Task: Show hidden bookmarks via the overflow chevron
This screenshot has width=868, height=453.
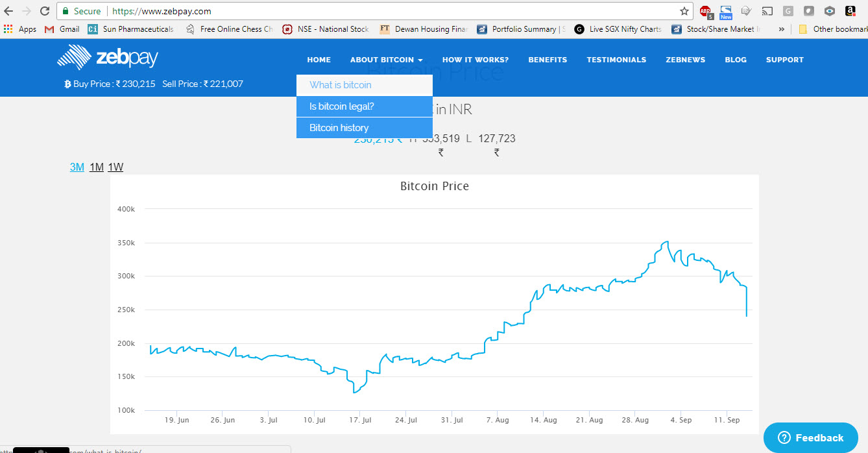Action: point(781,29)
